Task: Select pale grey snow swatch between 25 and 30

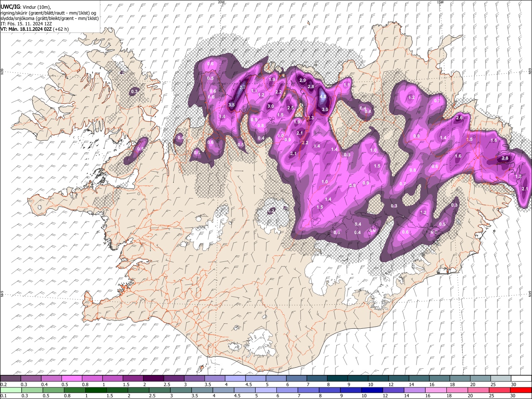Action: pyautogui.click(x=500, y=378)
